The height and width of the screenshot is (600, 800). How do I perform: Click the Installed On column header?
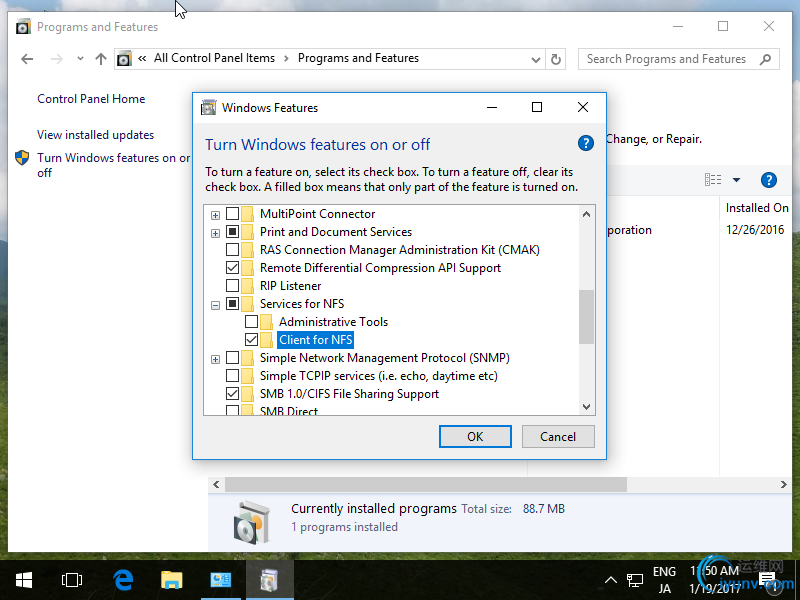coord(757,208)
